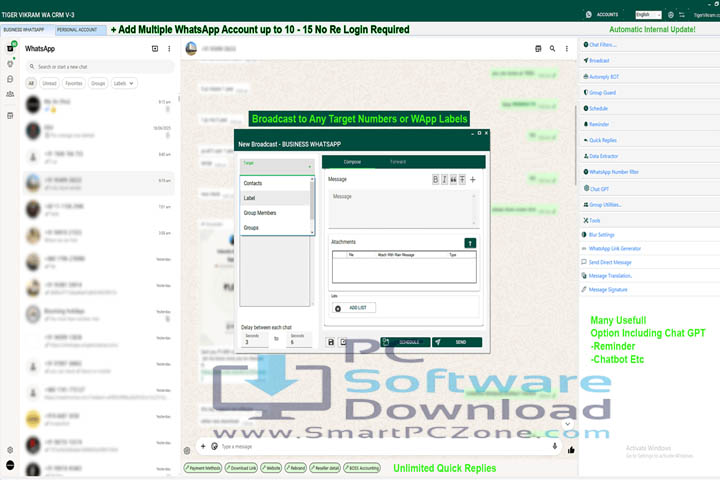This screenshot has height=480, width=720.
Task: Click the emoji icon in message bar
Action: [x=214, y=446]
